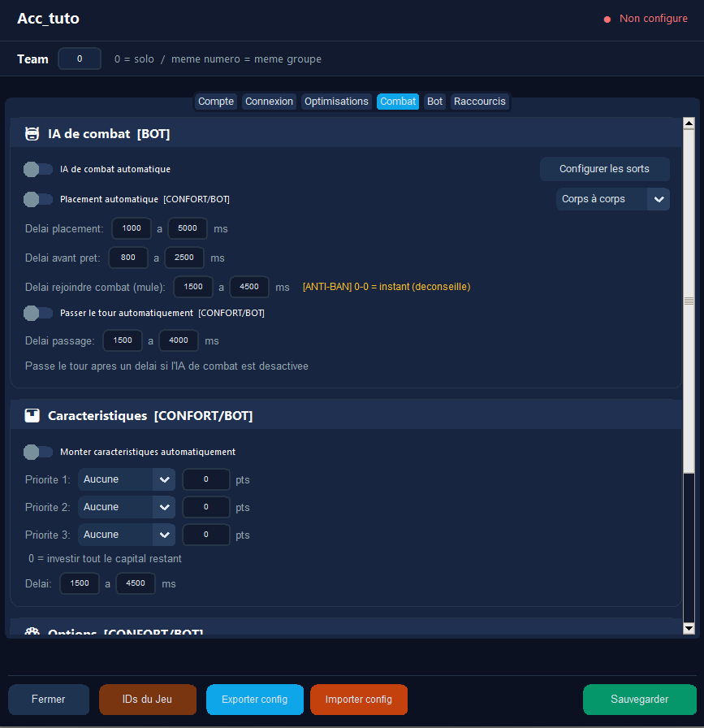Expand the Priorite 1 dropdown

point(127,479)
